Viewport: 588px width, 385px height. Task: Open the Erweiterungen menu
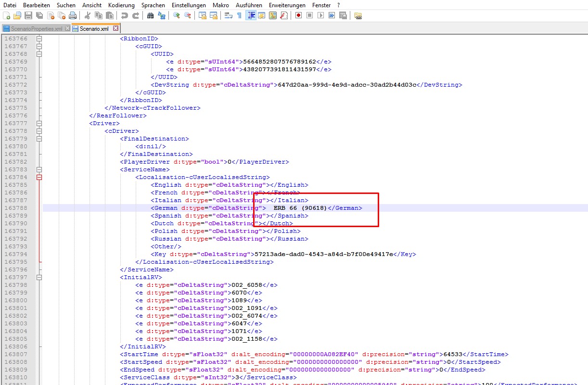coord(287,5)
